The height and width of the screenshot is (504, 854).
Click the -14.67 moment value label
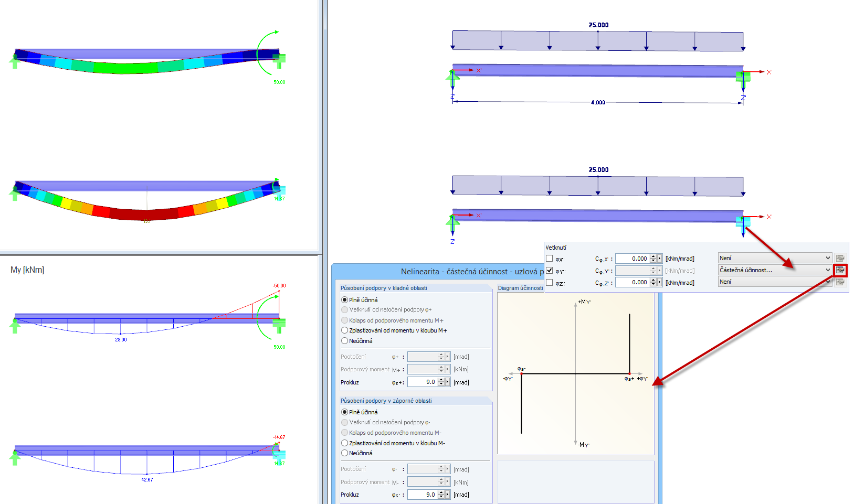279,437
